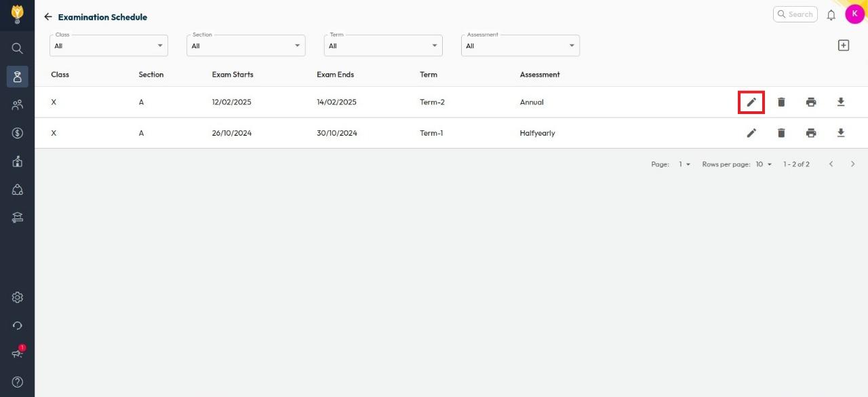The height and width of the screenshot is (397, 868).
Task: Open the Term filter dropdown
Action: (383, 45)
